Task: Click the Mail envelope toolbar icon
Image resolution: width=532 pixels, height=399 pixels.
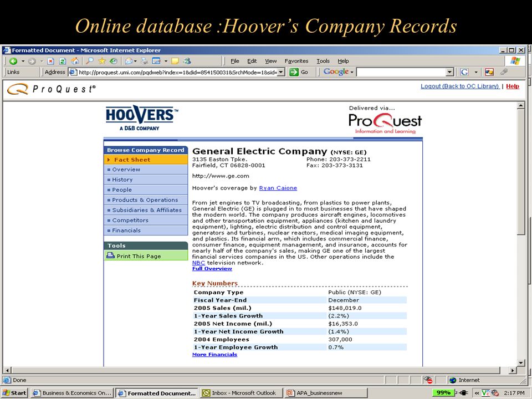Action: point(129,61)
